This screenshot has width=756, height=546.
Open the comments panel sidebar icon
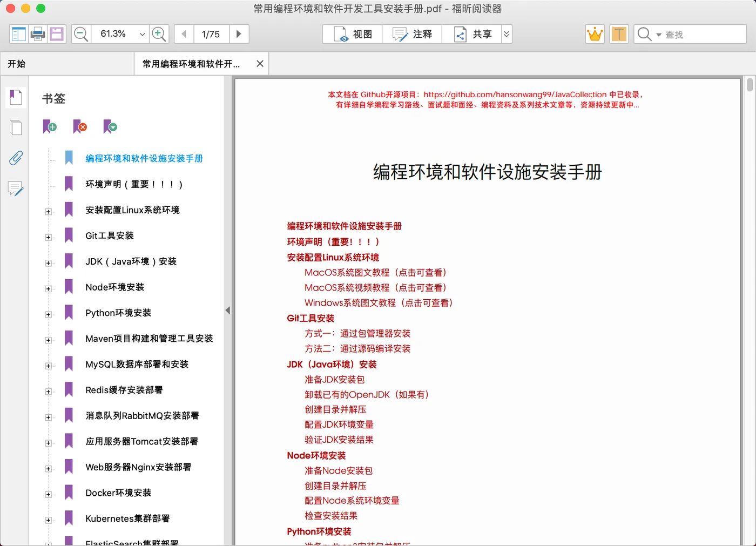coord(16,188)
